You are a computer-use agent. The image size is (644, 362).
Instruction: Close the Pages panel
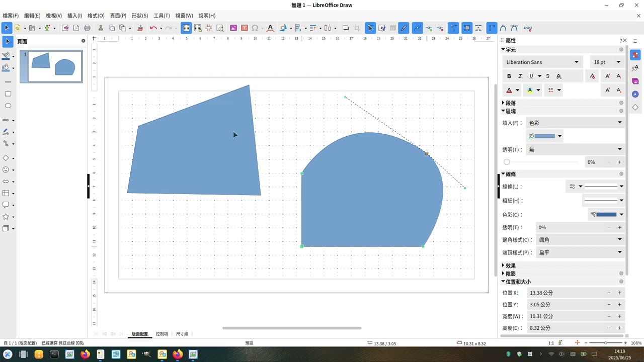point(84,41)
